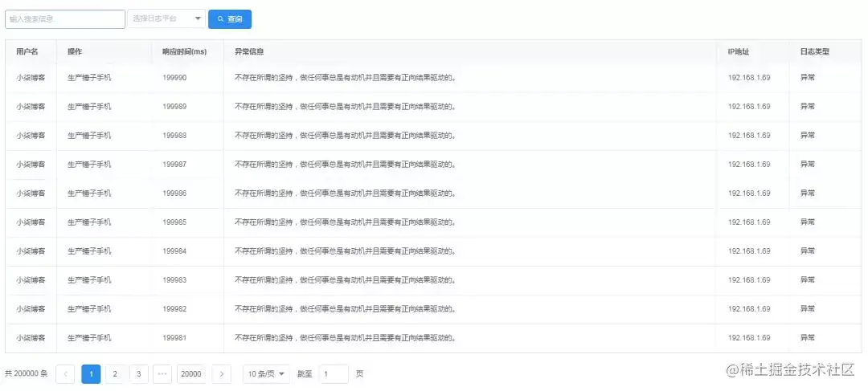The width and height of the screenshot is (868, 391).
Task: Open the 10 条/页 page size dropdown
Action: coord(266,374)
